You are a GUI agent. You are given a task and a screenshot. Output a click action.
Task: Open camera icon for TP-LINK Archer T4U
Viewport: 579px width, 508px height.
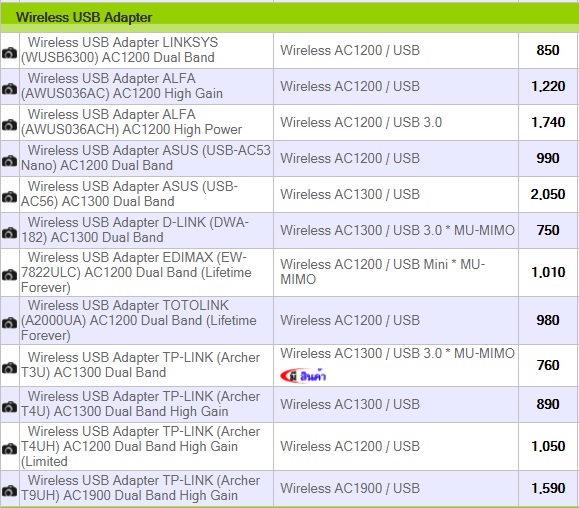10,407
